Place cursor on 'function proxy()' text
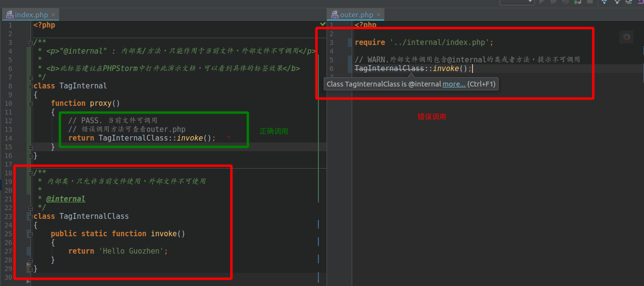 click(86, 103)
